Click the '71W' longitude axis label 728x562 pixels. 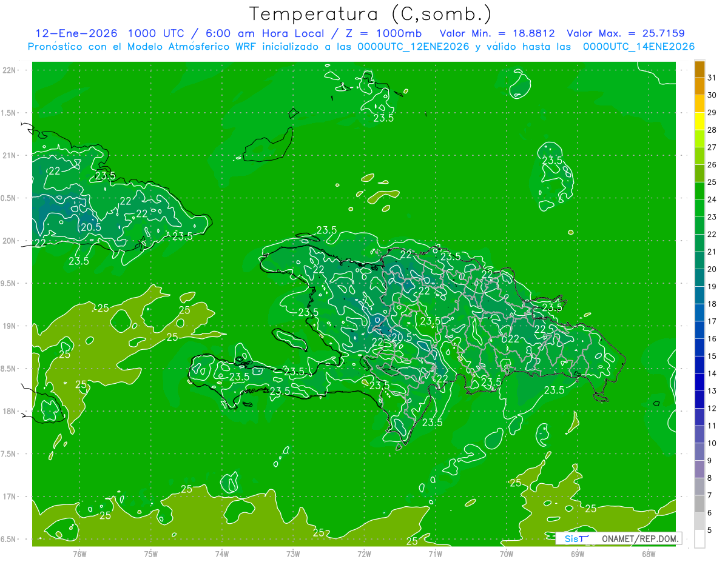click(435, 554)
